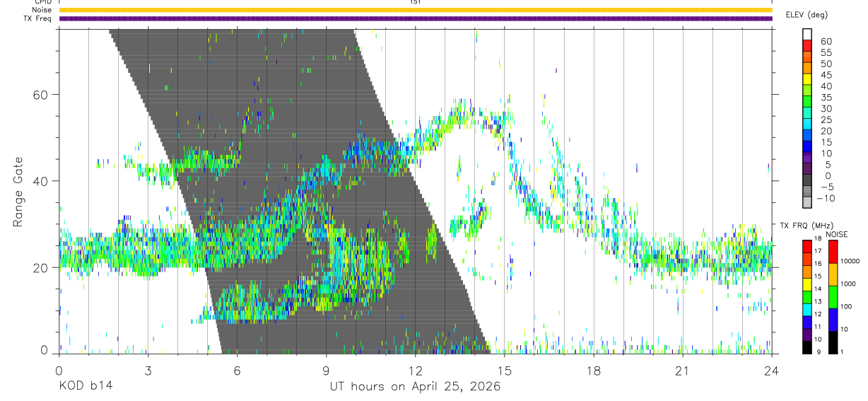Click the '15' hour tick on time axis
The image size is (868, 401).
click(x=505, y=371)
